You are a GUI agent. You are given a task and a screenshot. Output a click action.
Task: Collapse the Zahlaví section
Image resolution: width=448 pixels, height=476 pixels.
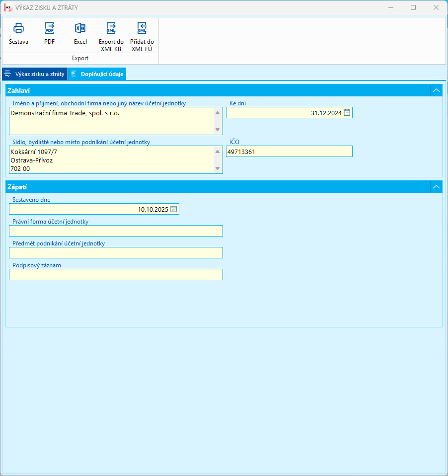pyautogui.click(x=436, y=90)
